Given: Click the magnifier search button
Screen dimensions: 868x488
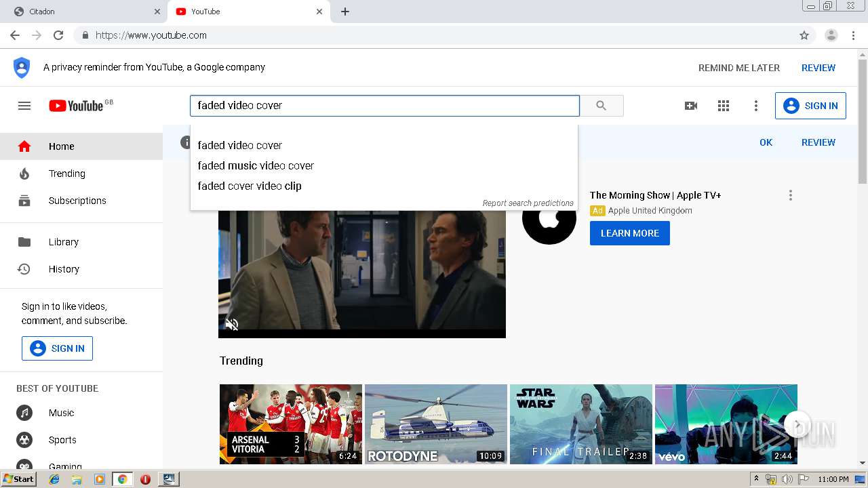Looking at the screenshot, I should pos(601,106).
